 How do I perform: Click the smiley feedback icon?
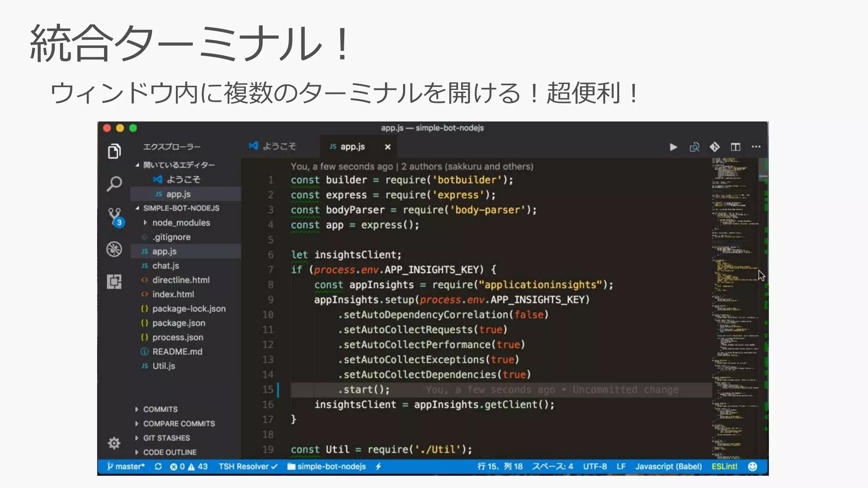coord(752,466)
